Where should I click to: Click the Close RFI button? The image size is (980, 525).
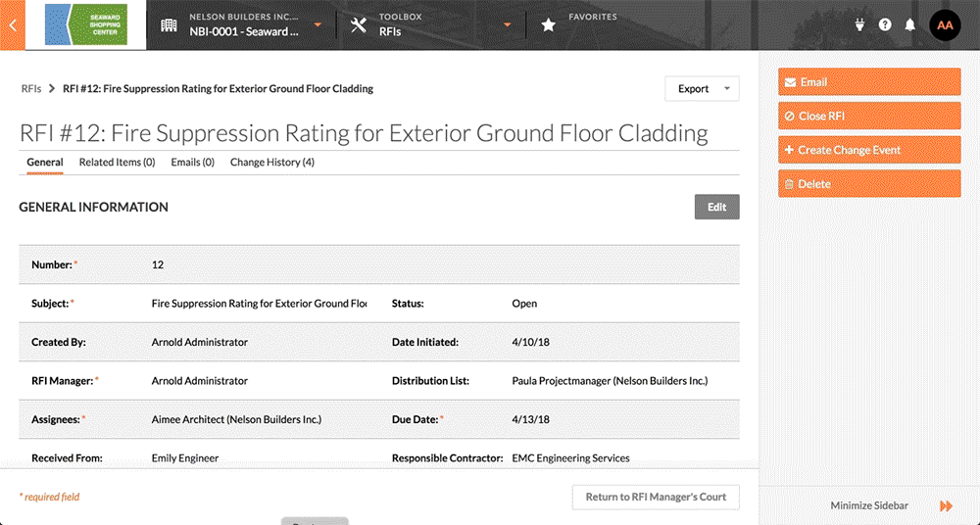[869, 117]
